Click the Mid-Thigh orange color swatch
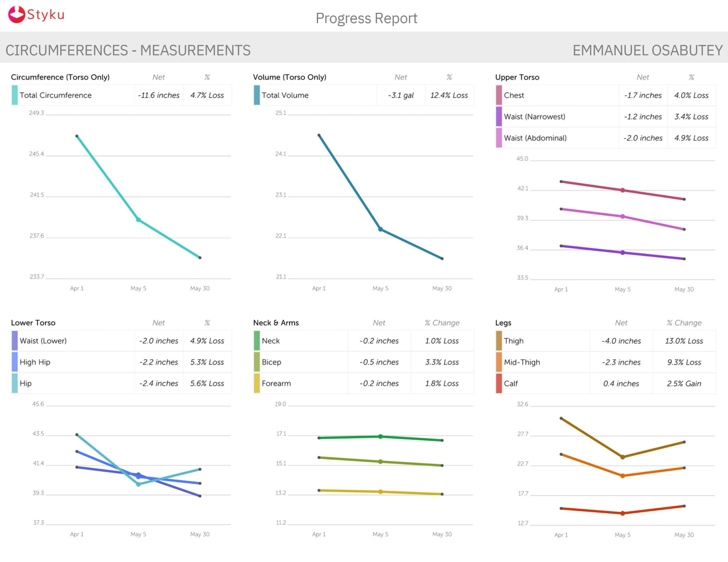 point(499,362)
